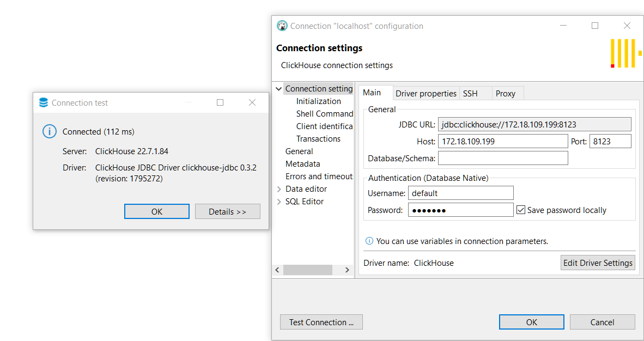Click Cancel in the configuration dialog
This screenshot has height=341, width=644.
coord(603,322)
